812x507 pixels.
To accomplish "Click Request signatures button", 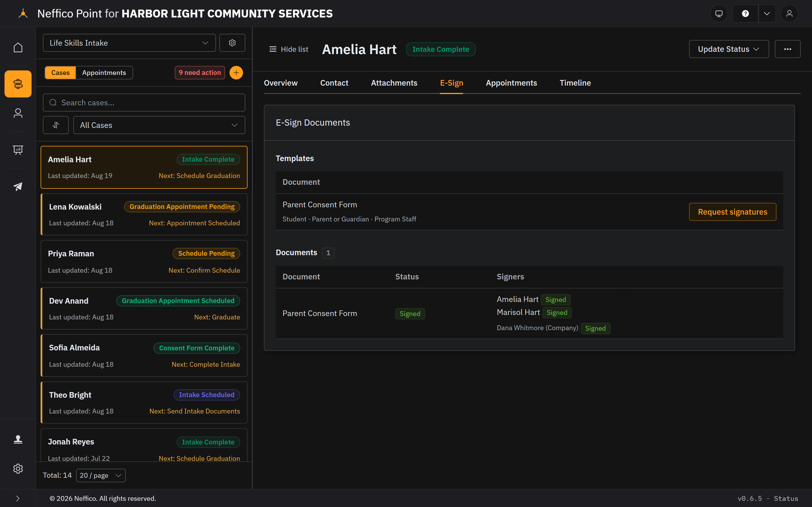I will point(732,212).
